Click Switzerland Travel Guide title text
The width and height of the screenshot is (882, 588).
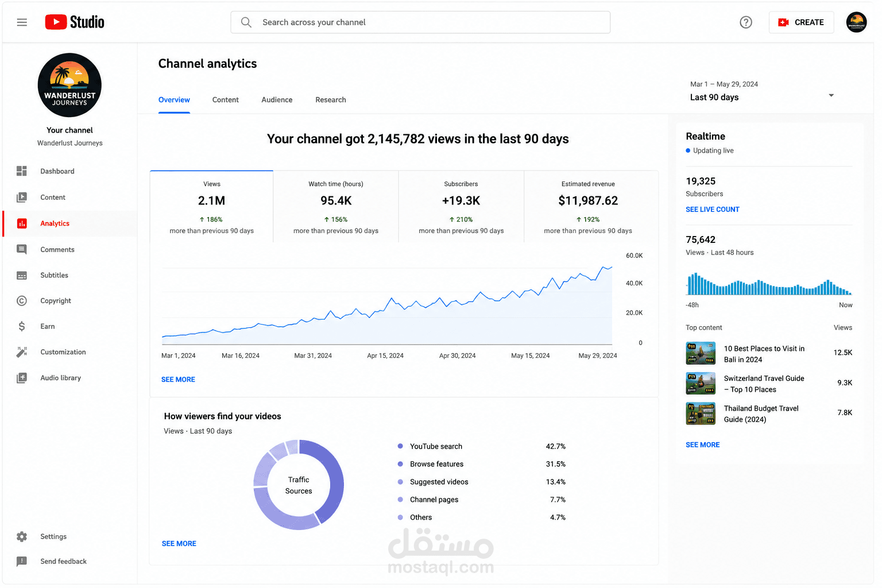tap(764, 384)
